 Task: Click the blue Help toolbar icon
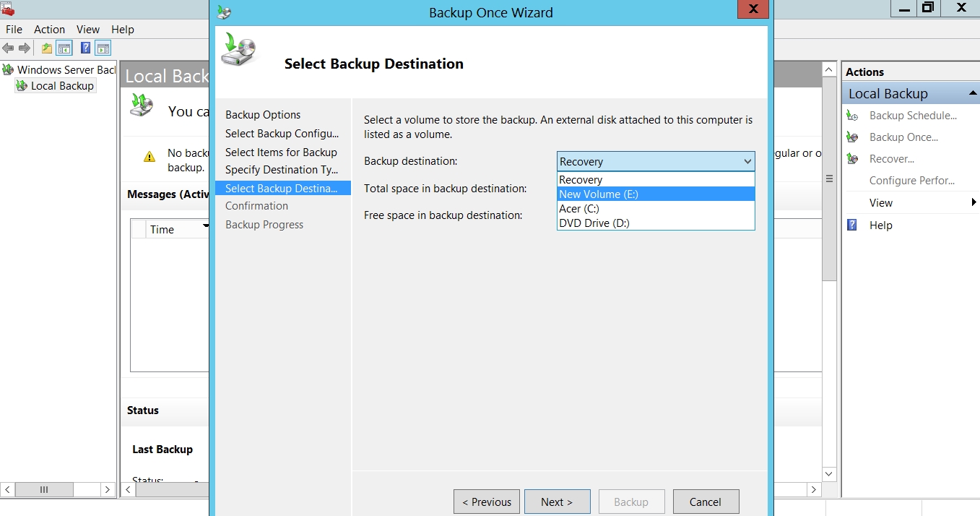tap(86, 48)
